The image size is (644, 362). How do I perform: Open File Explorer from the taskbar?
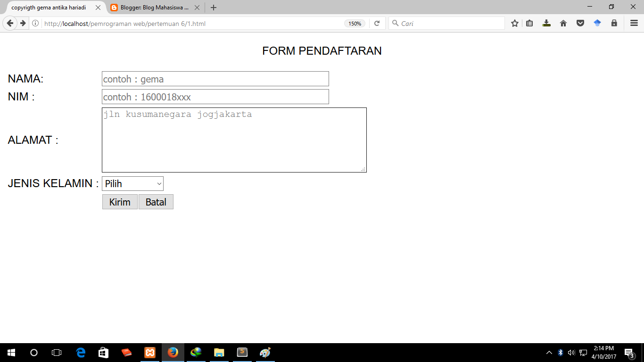coord(219,352)
